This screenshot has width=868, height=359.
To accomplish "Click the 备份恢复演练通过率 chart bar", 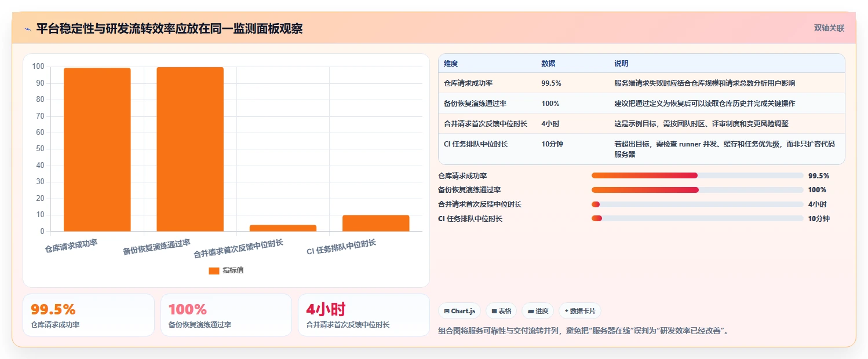I will click(190, 149).
